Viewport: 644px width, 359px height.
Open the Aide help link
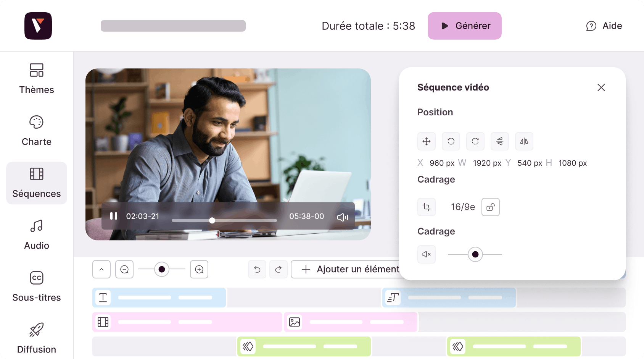point(604,26)
